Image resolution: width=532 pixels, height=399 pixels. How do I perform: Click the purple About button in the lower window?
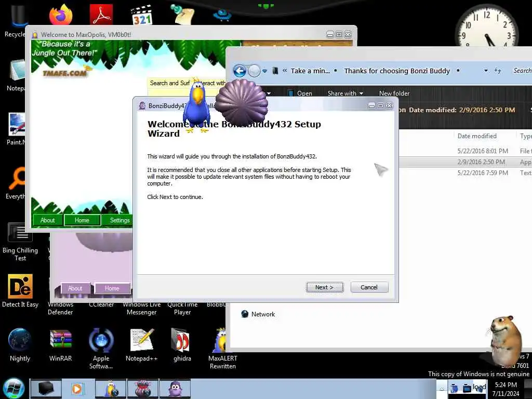tap(75, 288)
